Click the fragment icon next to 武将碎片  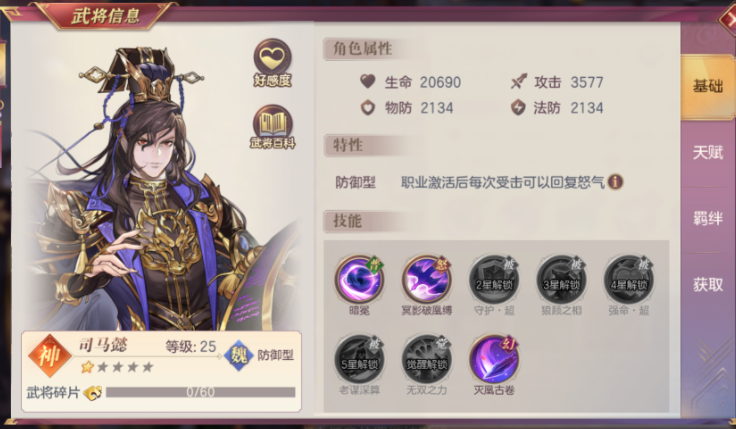click(92, 392)
